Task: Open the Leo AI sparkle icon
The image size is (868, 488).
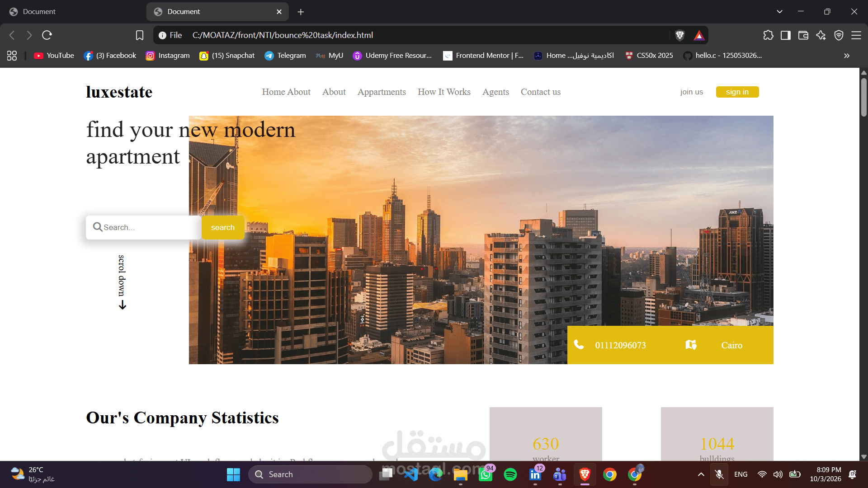Action: pyautogui.click(x=821, y=35)
